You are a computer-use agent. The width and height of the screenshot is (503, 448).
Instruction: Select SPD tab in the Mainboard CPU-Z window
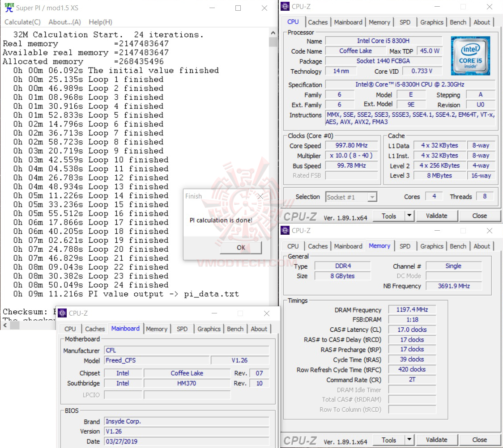(x=182, y=329)
